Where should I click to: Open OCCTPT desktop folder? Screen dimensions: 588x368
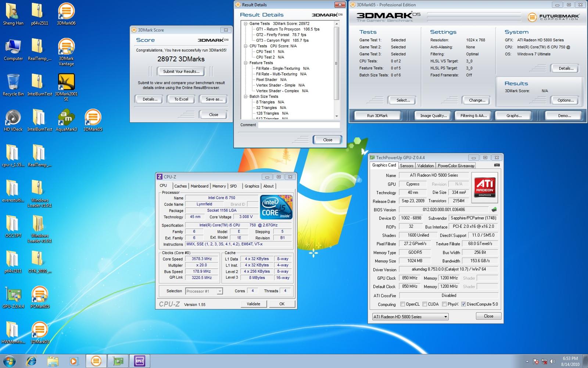pos(13,226)
